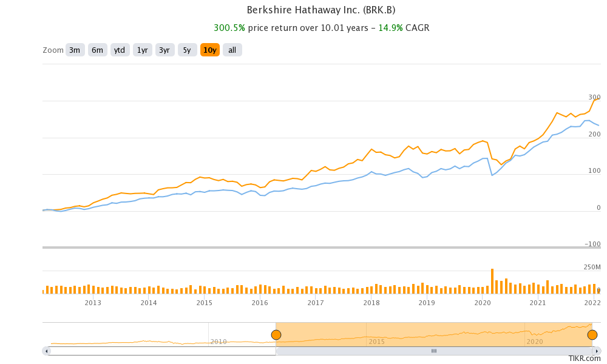Viewport: 607px width, 364px height.
Task: Click the 2020 label in navigator
Action: point(535,342)
